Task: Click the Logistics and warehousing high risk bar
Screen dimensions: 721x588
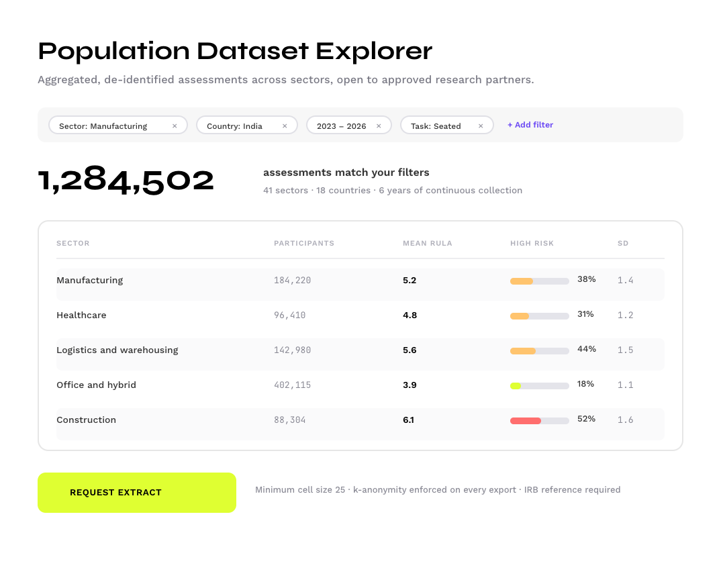Action: (x=540, y=351)
